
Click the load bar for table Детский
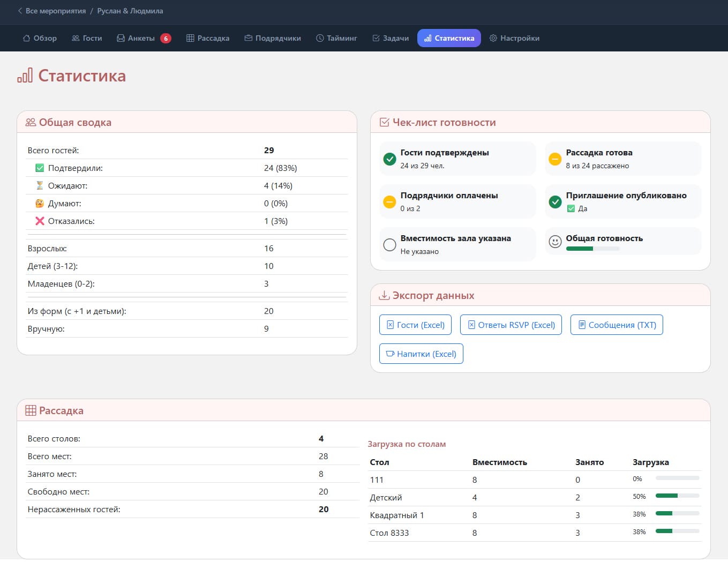(677, 496)
